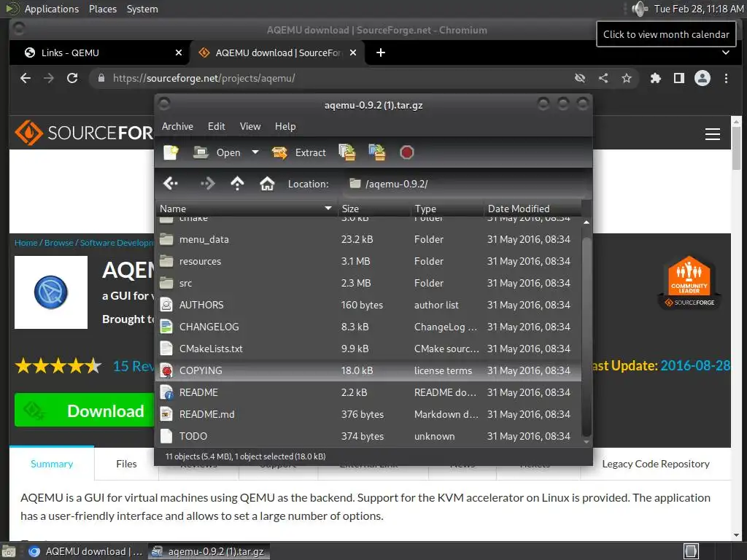This screenshot has height=560, width=747.
Task: Select the menu_data folder icon
Action: [166, 239]
